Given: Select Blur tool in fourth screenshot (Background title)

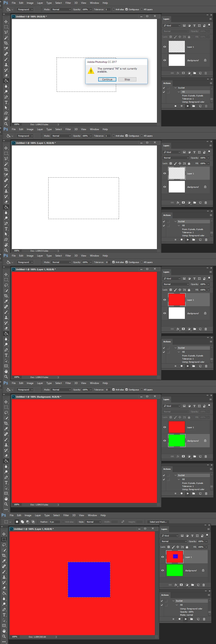Looking at the screenshot, I should [6, 466].
